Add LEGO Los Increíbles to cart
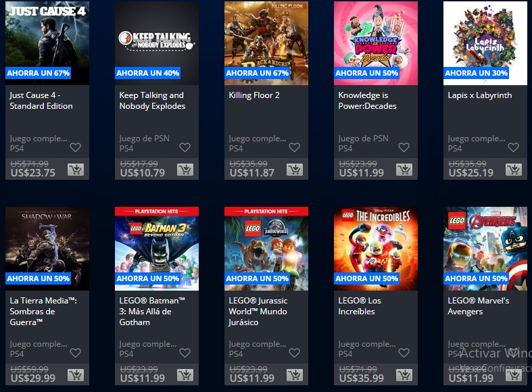 (x=404, y=374)
